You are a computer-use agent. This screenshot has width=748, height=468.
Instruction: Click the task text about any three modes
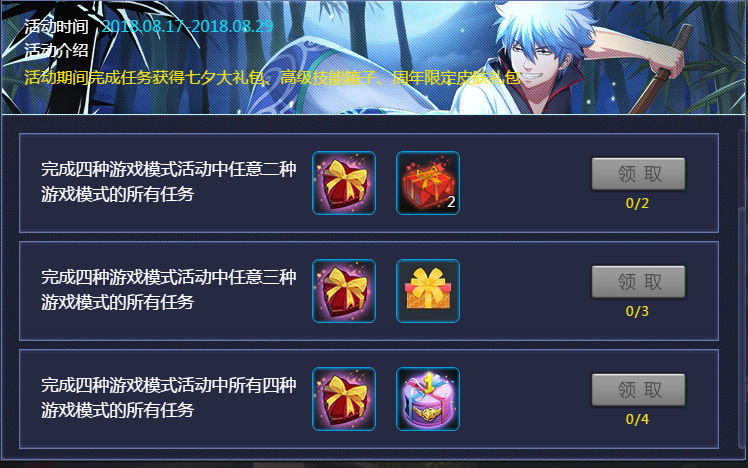(x=169, y=290)
